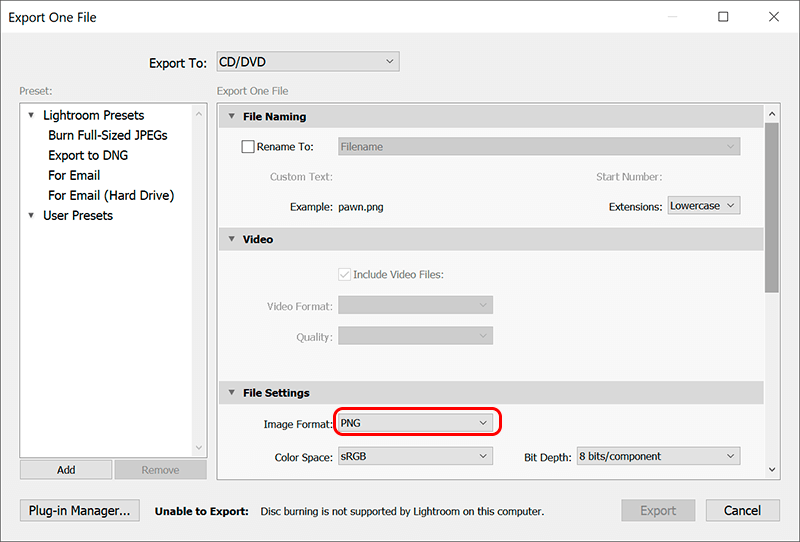
Task: Select Export to DNG preset
Action: 88,155
